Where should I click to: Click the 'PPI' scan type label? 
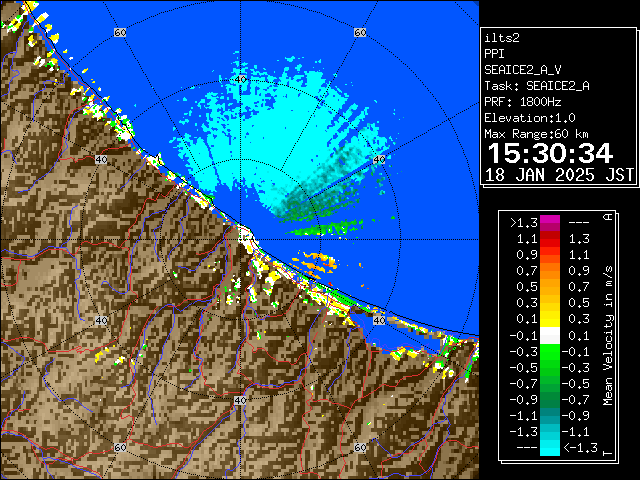click(494, 54)
